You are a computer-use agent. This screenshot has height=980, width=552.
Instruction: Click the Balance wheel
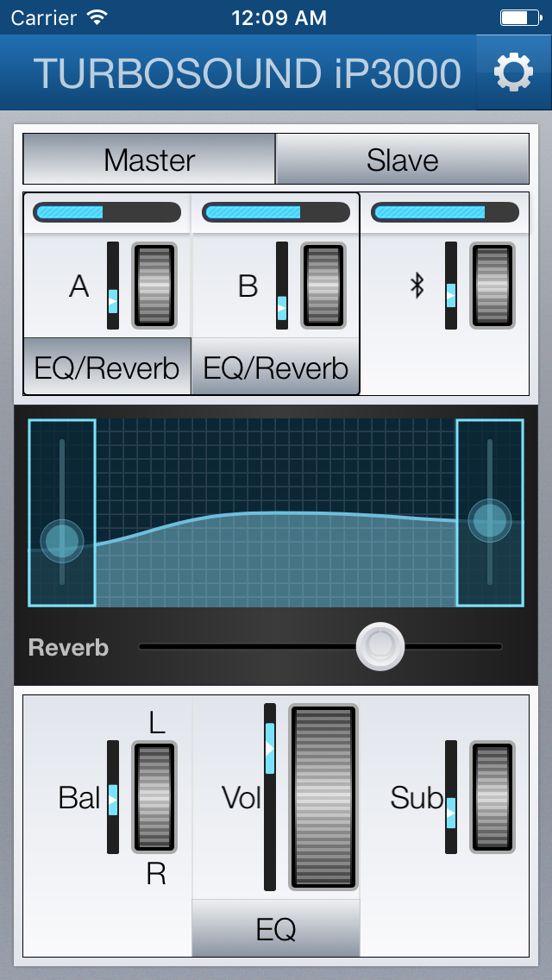(154, 797)
